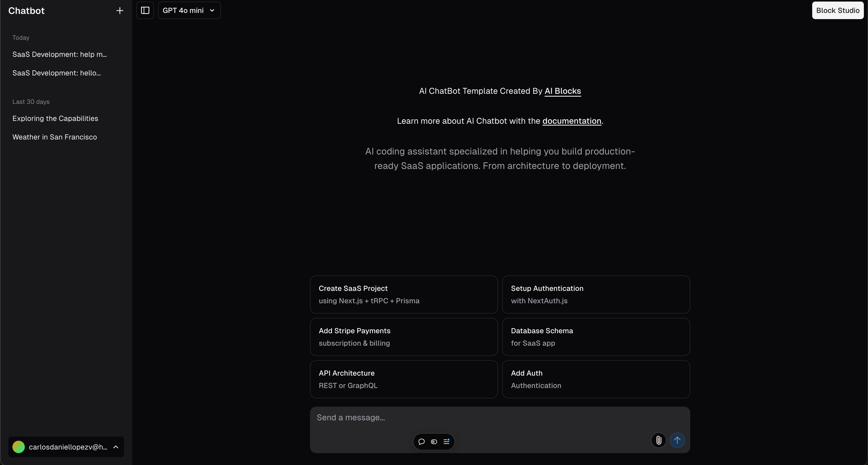The height and width of the screenshot is (465, 868).
Task: Open 'Weather in San Francisco' chat
Action: click(x=55, y=137)
